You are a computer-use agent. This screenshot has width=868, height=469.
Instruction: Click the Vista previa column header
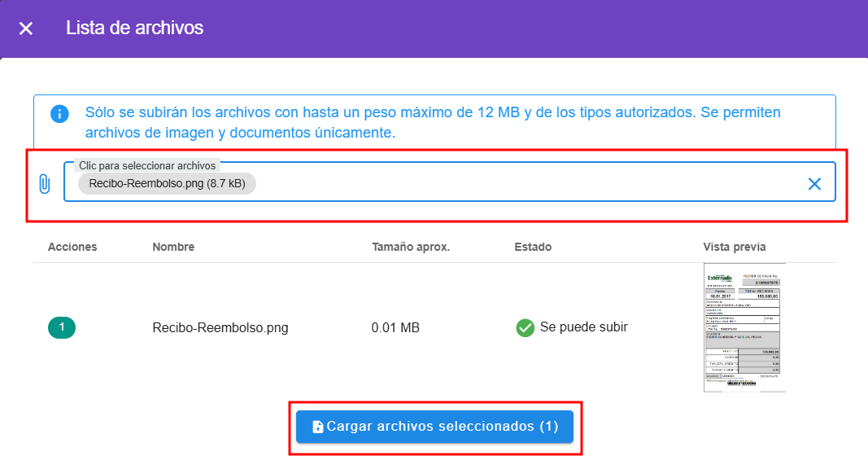pyautogui.click(x=735, y=247)
